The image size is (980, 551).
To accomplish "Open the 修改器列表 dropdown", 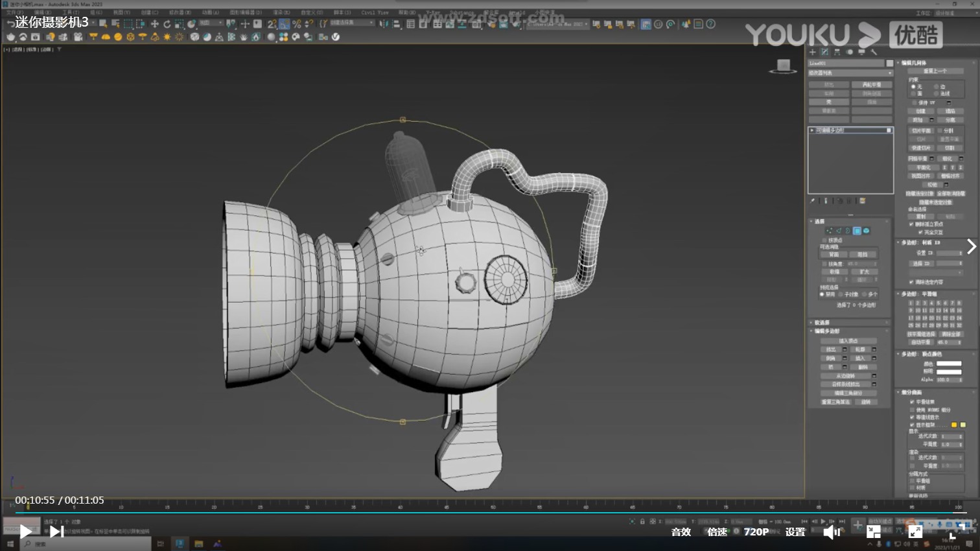I will (x=850, y=73).
